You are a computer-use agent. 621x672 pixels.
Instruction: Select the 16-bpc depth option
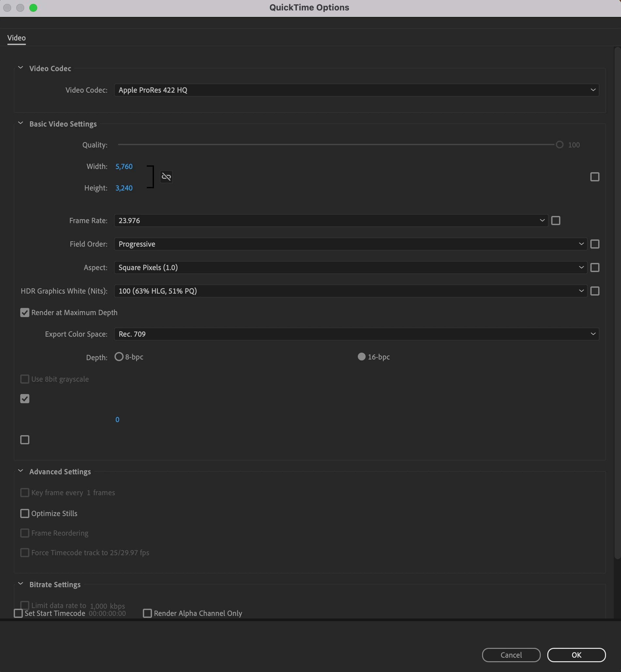click(362, 357)
